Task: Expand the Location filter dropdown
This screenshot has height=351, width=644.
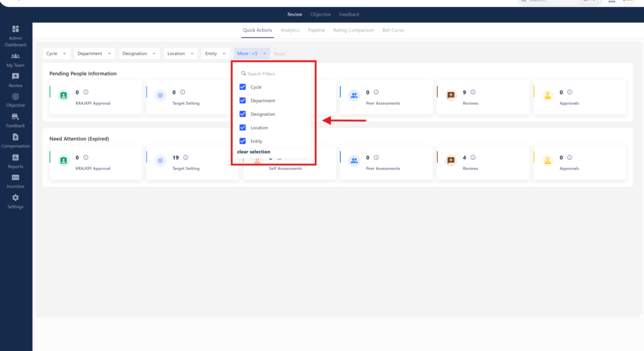Action: [180, 53]
